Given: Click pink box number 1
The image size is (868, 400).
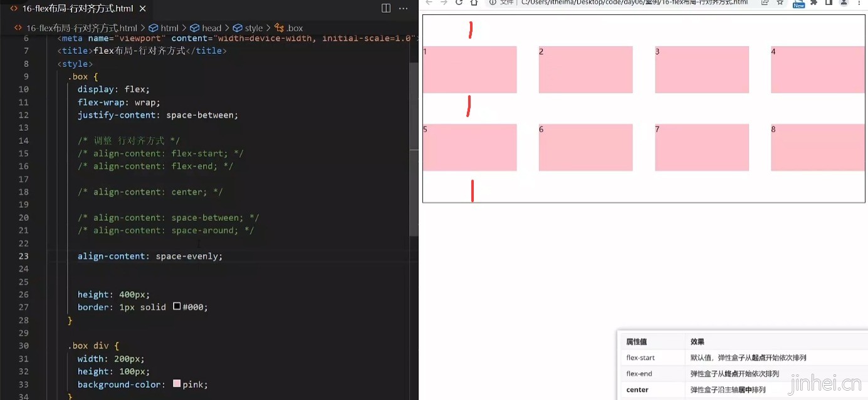Looking at the screenshot, I should [470, 69].
